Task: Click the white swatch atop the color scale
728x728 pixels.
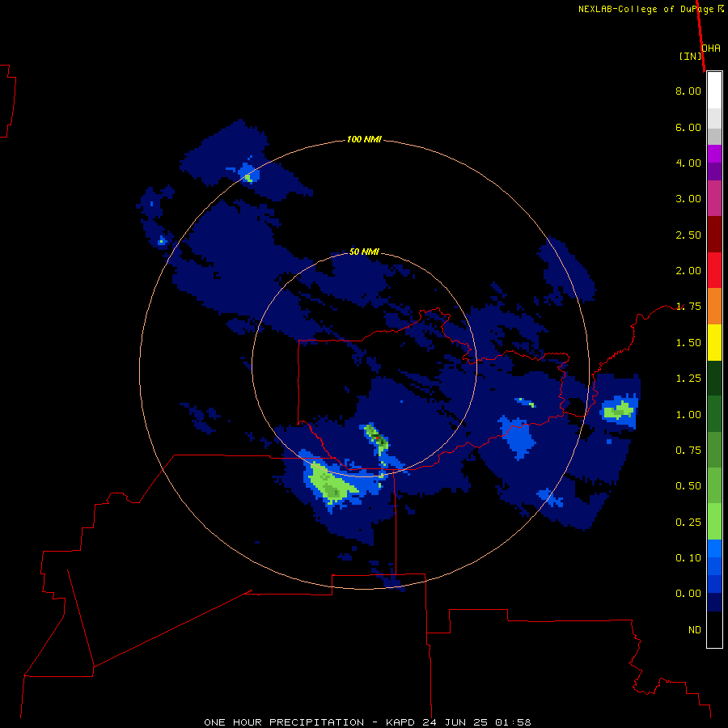Action: click(714, 91)
